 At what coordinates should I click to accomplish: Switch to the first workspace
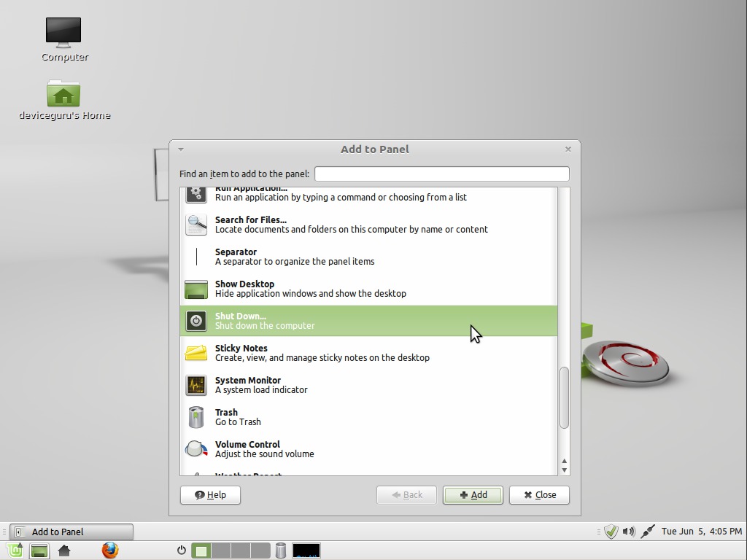[201, 551]
